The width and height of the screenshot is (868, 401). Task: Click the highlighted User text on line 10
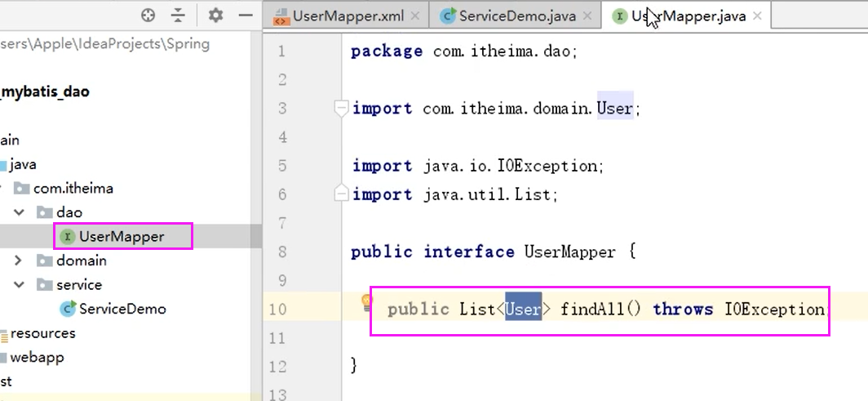523,309
